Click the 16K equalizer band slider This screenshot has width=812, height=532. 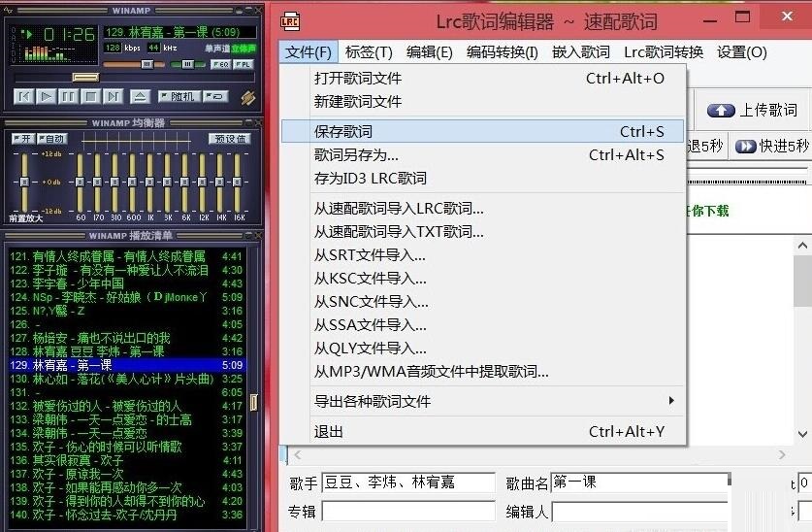pyautogui.click(x=237, y=182)
